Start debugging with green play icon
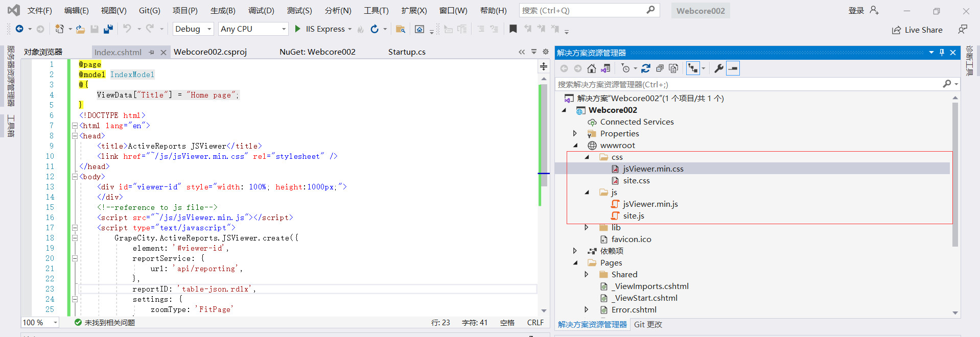Image resolution: width=980 pixels, height=337 pixels. (297, 29)
